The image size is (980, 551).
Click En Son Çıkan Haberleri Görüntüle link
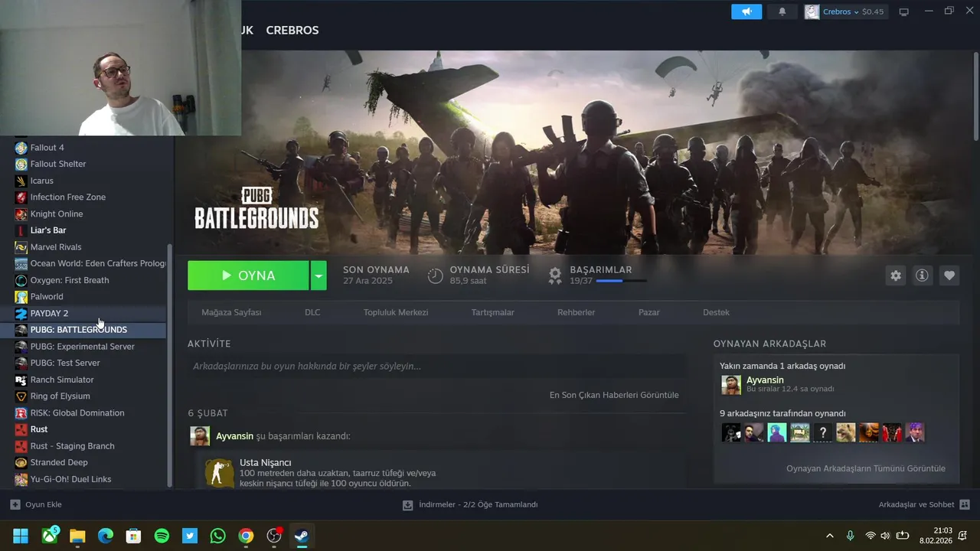[614, 395]
